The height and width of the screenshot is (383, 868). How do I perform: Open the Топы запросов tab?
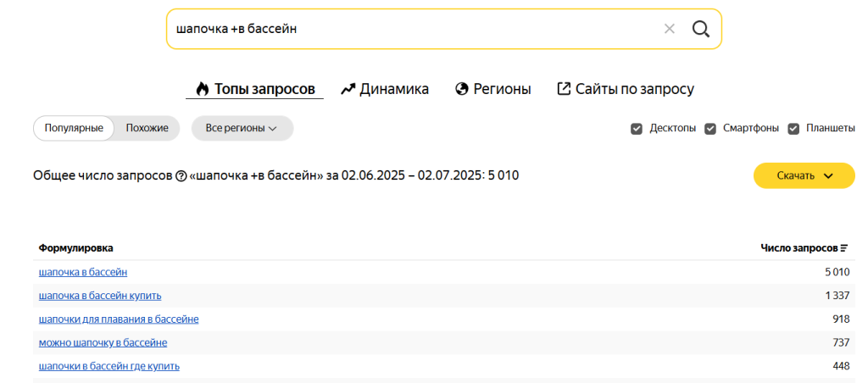pos(255,89)
